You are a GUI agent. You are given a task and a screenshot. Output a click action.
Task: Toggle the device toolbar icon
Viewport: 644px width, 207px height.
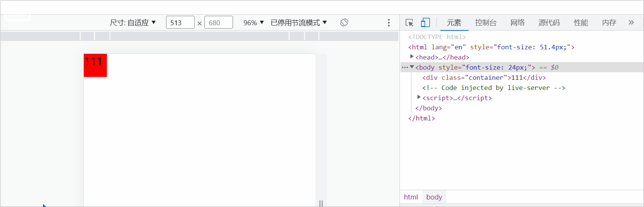(425, 23)
